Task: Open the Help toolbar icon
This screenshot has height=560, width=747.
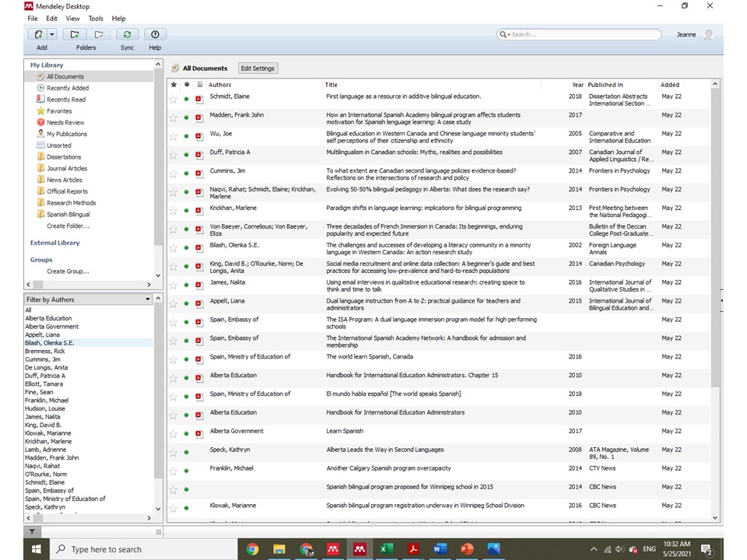Action: pos(155,34)
